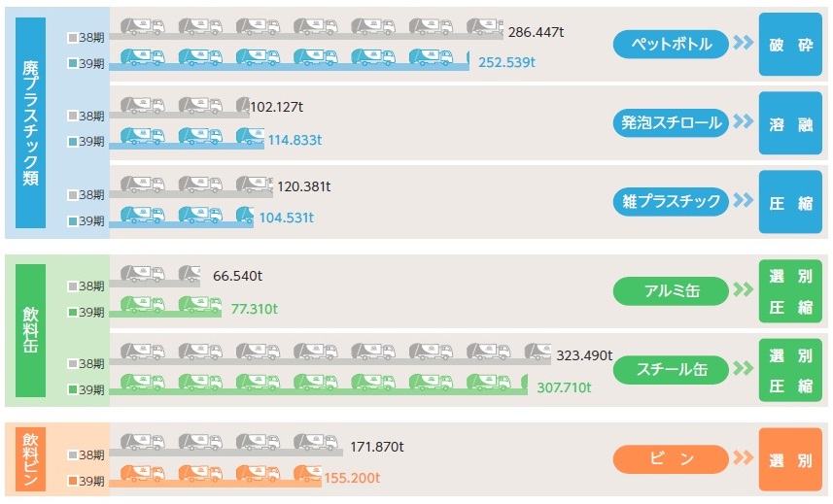The height and width of the screenshot is (504, 833).
Task: Click the green double chevron after アルミ缶
Action: [744, 289]
